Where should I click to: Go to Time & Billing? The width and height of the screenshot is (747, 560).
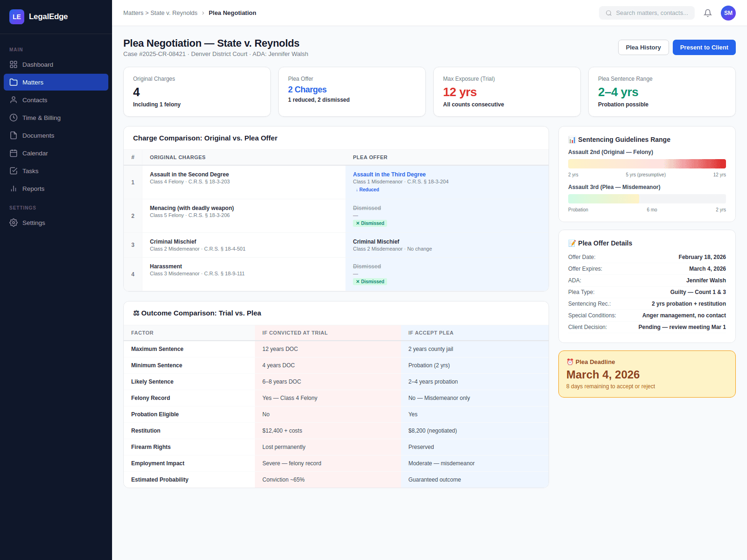click(56, 118)
